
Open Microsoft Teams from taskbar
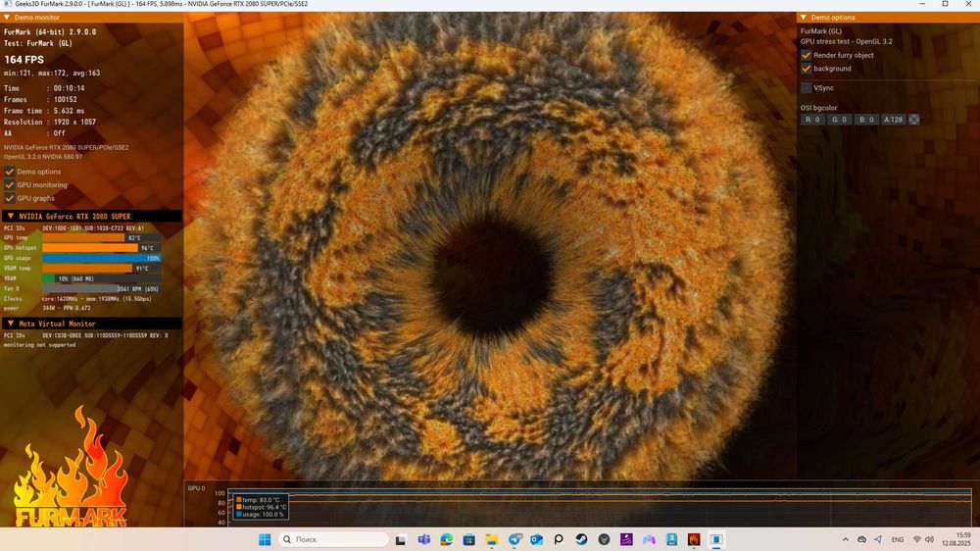coord(423,539)
